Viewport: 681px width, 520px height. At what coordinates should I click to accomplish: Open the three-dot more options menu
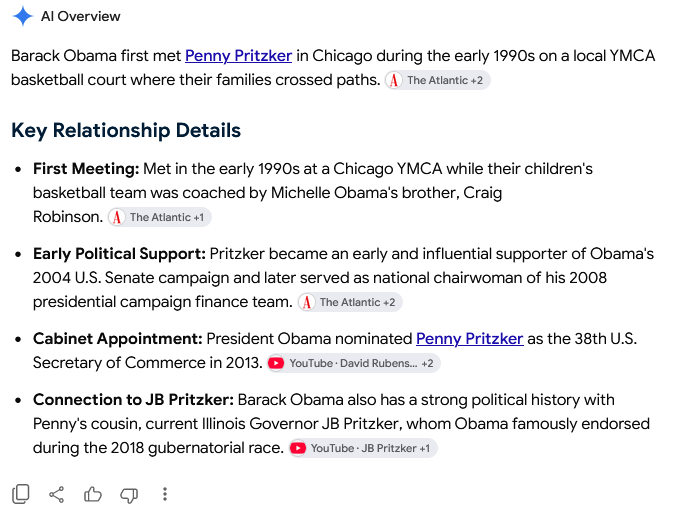[165, 494]
